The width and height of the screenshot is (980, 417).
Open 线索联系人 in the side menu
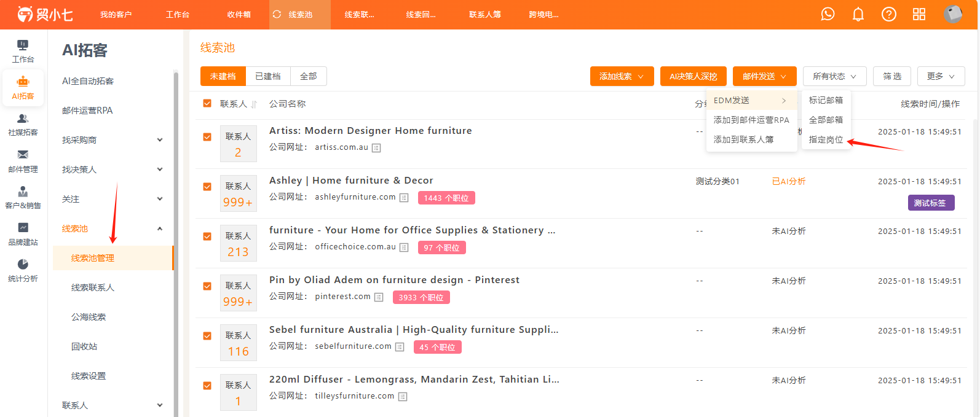pyautogui.click(x=93, y=287)
